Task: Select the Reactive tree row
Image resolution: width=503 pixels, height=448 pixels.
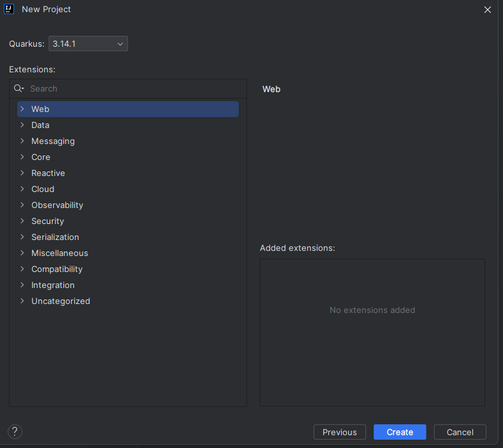Action: [x=128, y=173]
